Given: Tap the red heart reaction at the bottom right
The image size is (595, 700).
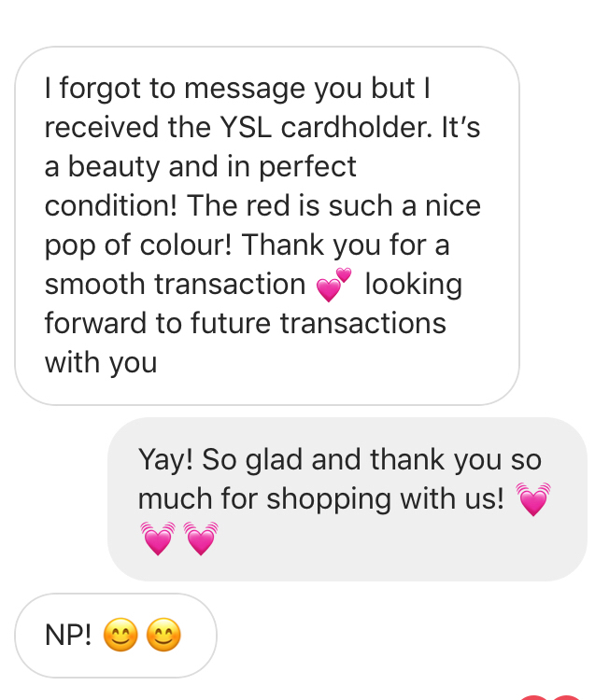Looking at the screenshot, I should [552, 697].
